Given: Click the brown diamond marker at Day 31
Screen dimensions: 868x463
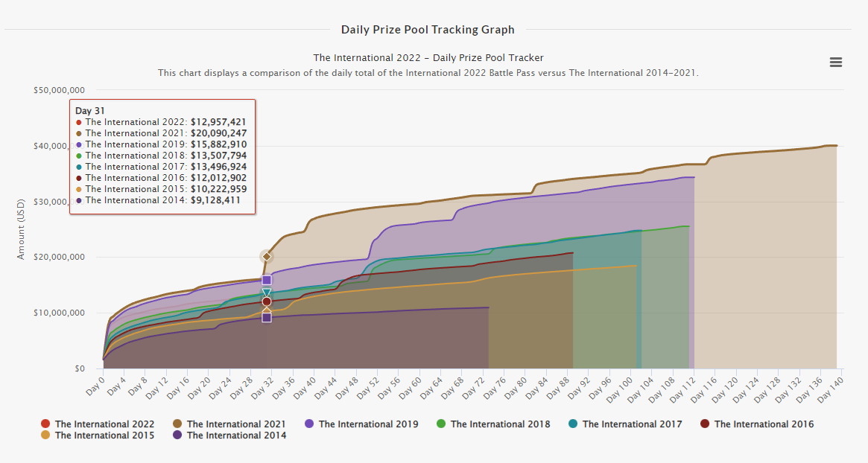Looking at the screenshot, I should click(266, 256).
